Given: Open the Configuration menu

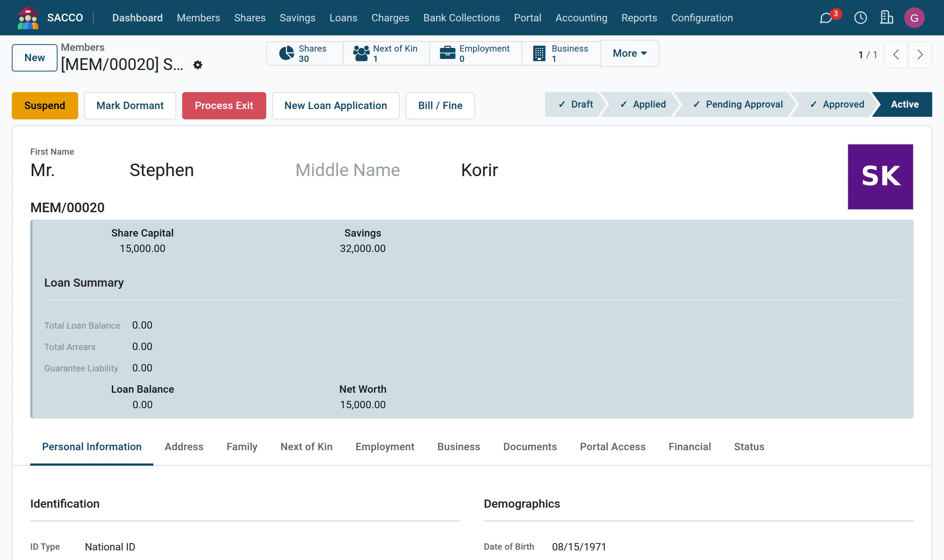Looking at the screenshot, I should (702, 18).
